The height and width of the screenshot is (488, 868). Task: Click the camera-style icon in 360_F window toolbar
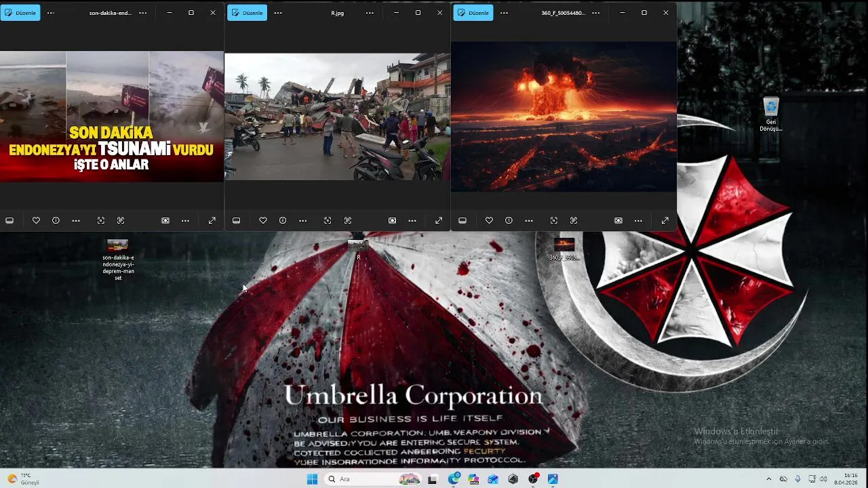pyautogui.click(x=618, y=220)
